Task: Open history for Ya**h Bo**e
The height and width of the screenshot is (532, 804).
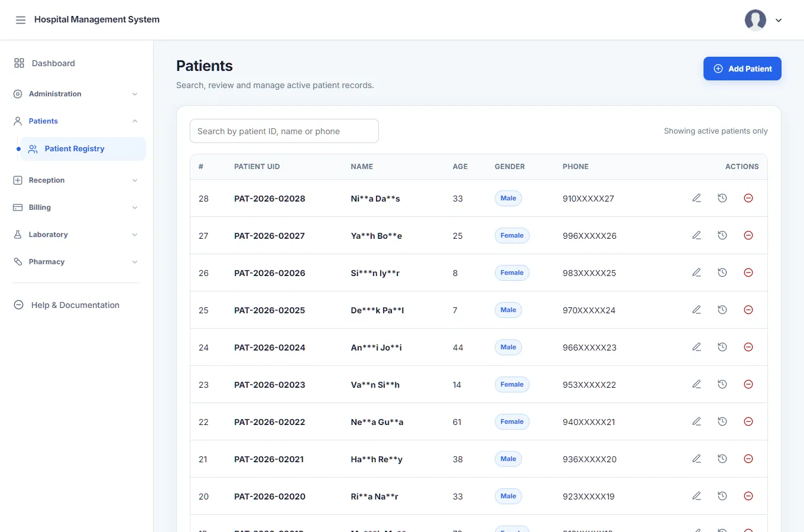Action: point(722,235)
